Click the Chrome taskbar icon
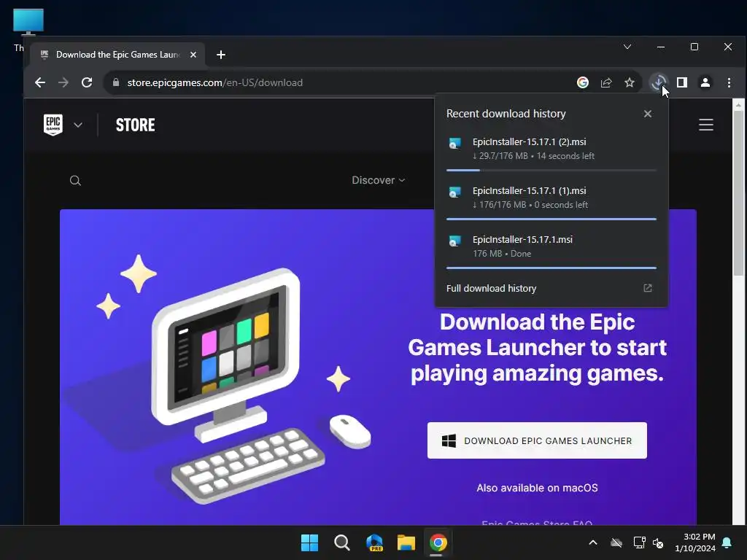 438,542
